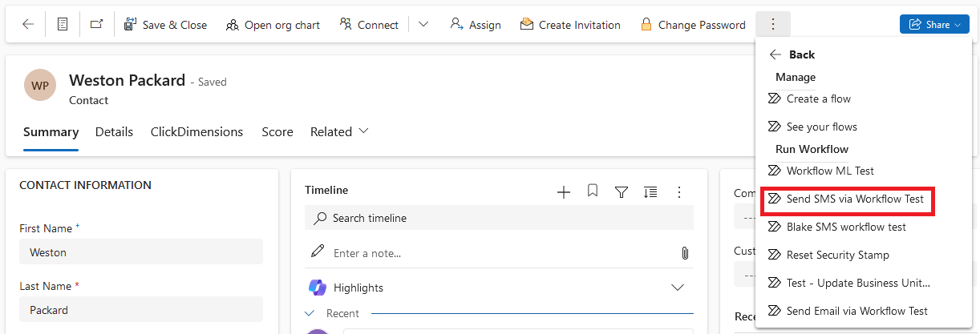The image size is (980, 334).
Task: Collapse the Recent timeline section
Action: point(311,313)
